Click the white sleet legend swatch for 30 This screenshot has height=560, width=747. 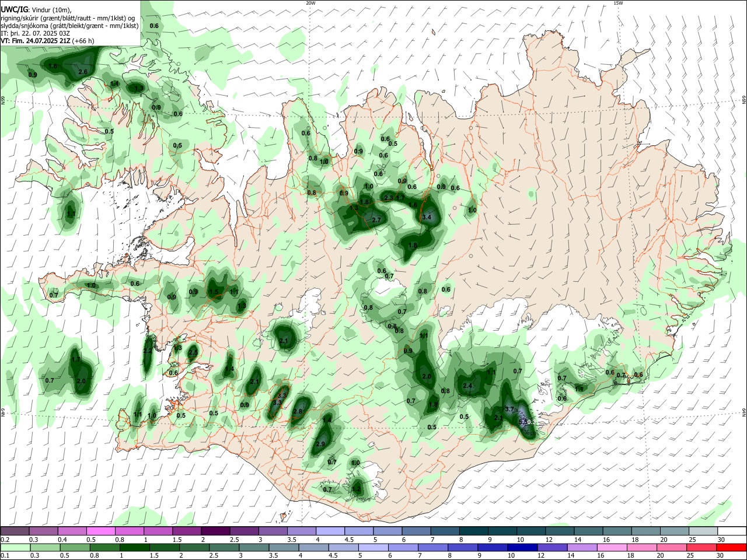click(732, 531)
